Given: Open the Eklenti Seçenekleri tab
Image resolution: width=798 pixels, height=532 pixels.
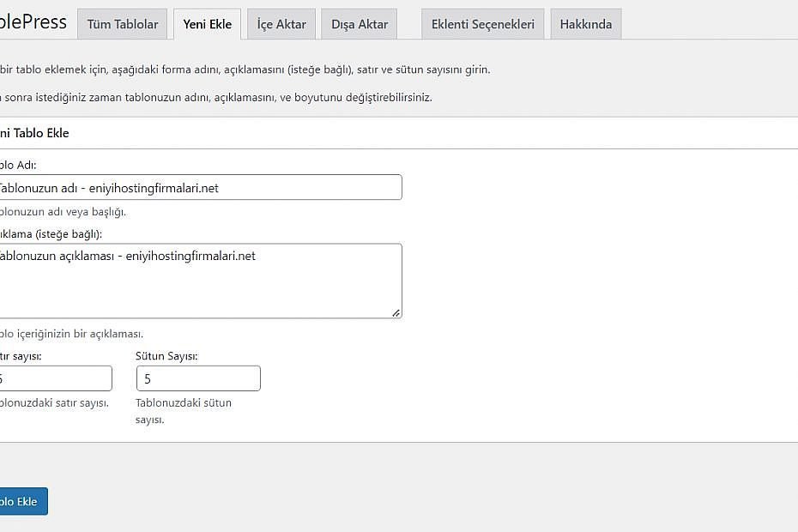Looking at the screenshot, I should point(482,24).
